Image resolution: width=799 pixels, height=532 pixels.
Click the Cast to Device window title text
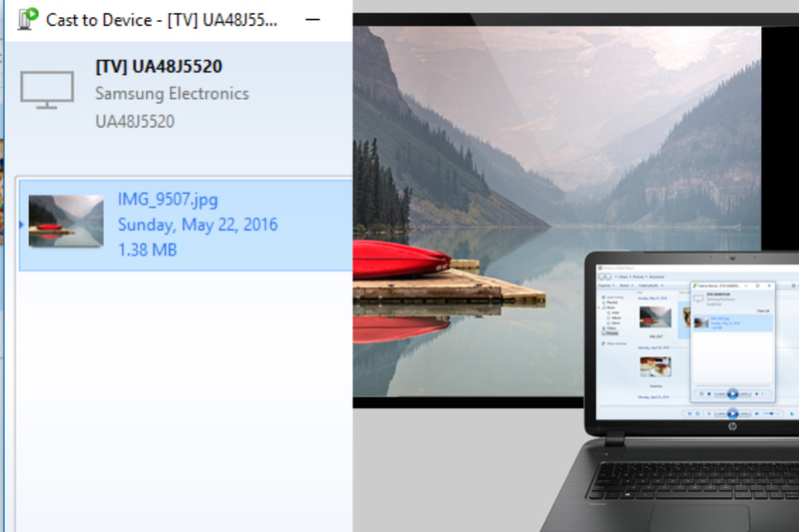tap(162, 20)
